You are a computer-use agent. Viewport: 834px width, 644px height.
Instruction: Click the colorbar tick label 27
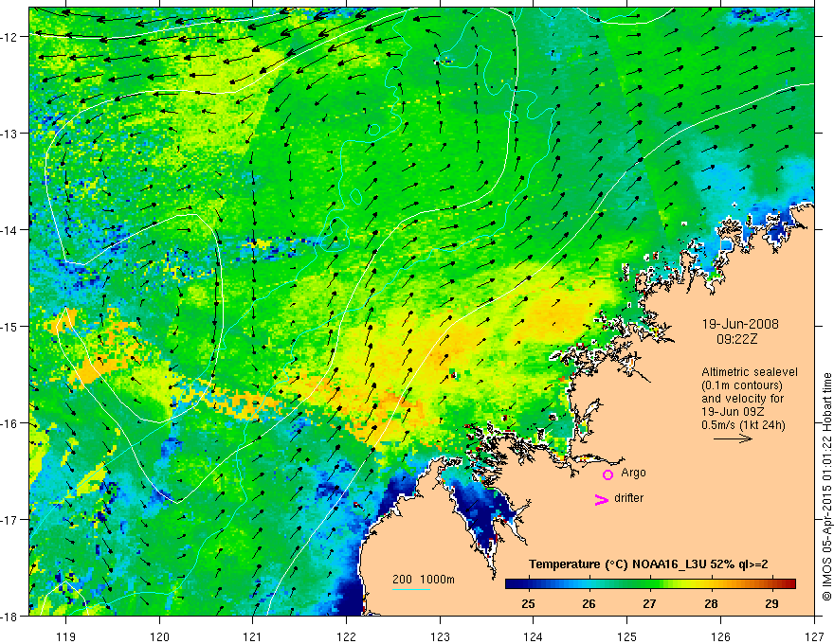click(649, 604)
